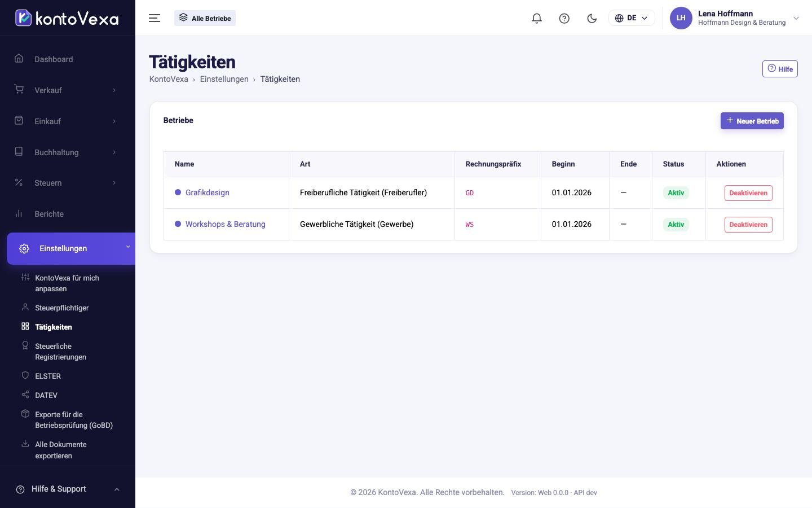This screenshot has width=812, height=508.
Task: Open notifications bell icon
Action: (x=537, y=18)
